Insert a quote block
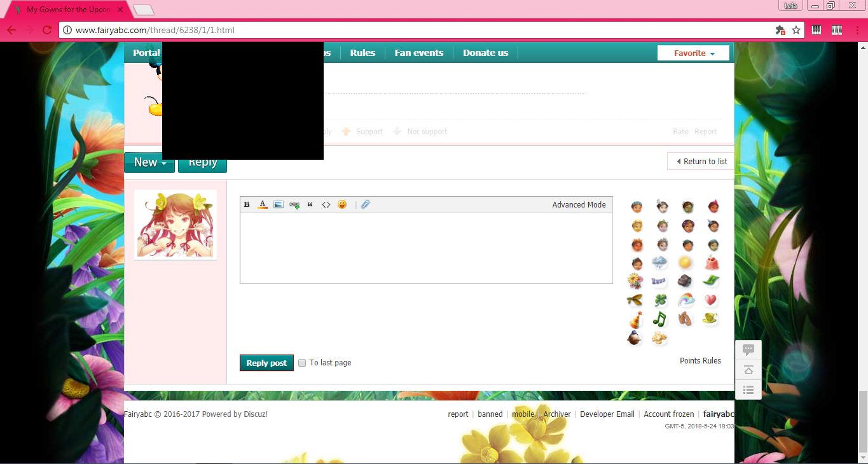The width and height of the screenshot is (868, 464). tap(310, 205)
